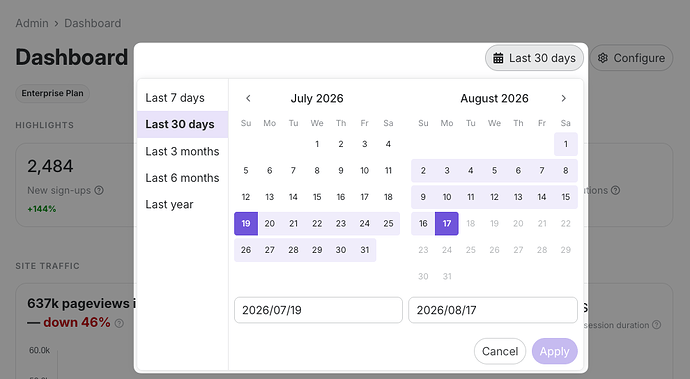690x379 pixels.
Task: Choose August 16 in the calendar
Action: click(x=423, y=224)
